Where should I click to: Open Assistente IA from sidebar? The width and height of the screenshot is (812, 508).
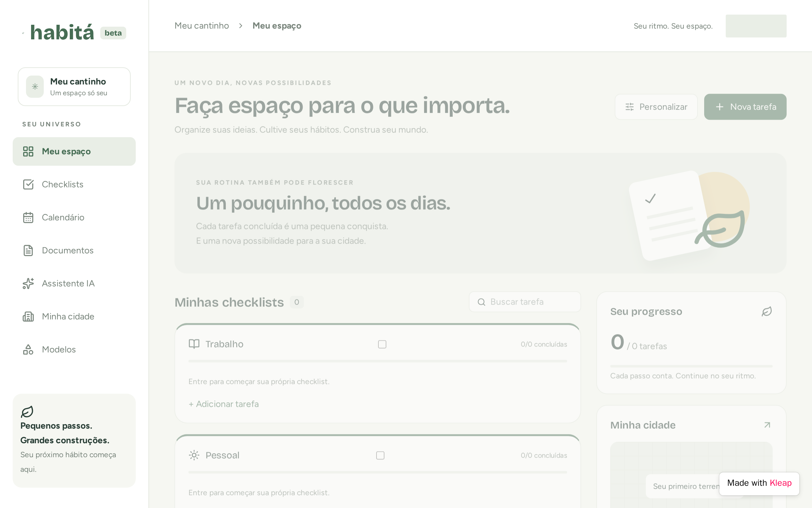click(x=74, y=283)
